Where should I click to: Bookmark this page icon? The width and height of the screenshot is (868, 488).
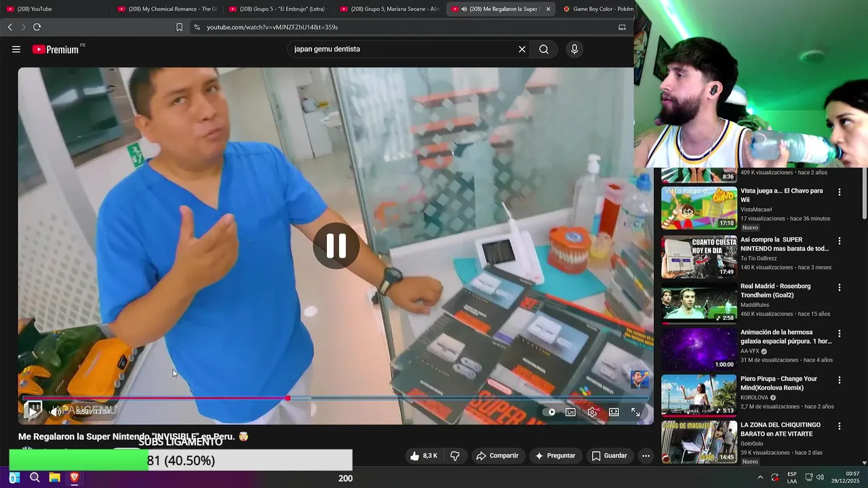coord(179,27)
